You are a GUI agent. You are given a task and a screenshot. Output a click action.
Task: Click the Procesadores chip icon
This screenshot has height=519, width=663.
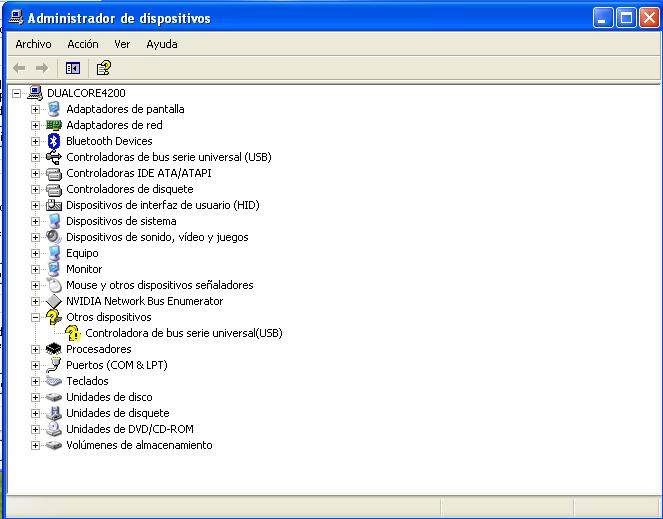pos(54,349)
